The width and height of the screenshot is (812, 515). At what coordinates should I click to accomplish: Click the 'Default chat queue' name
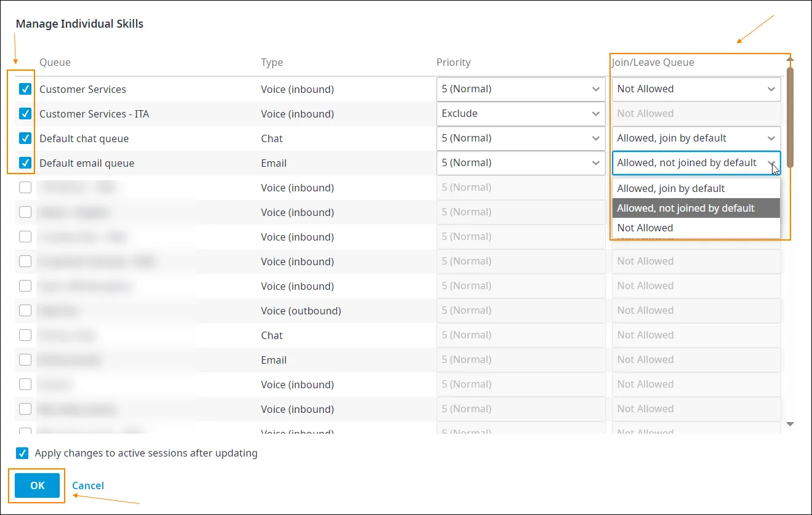coord(84,138)
